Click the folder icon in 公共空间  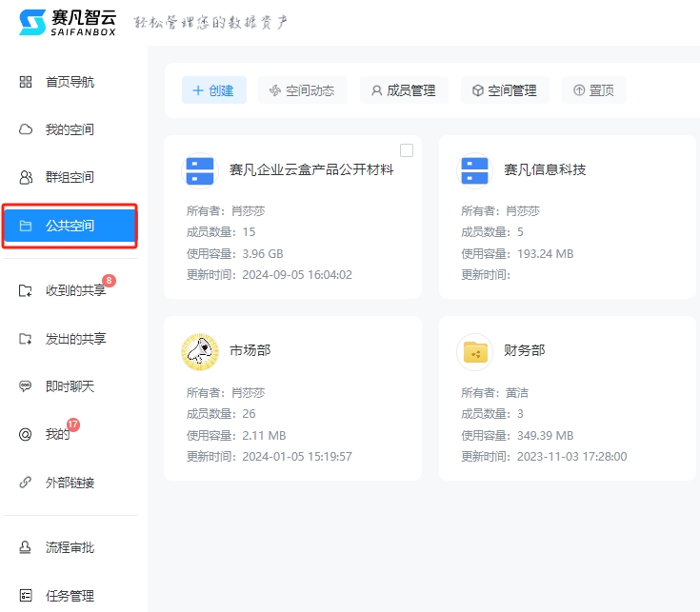pyautogui.click(x=26, y=226)
